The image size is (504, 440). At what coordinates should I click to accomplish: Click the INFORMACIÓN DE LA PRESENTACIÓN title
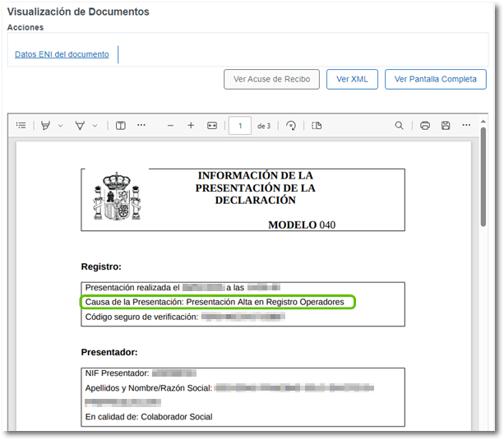(256, 188)
